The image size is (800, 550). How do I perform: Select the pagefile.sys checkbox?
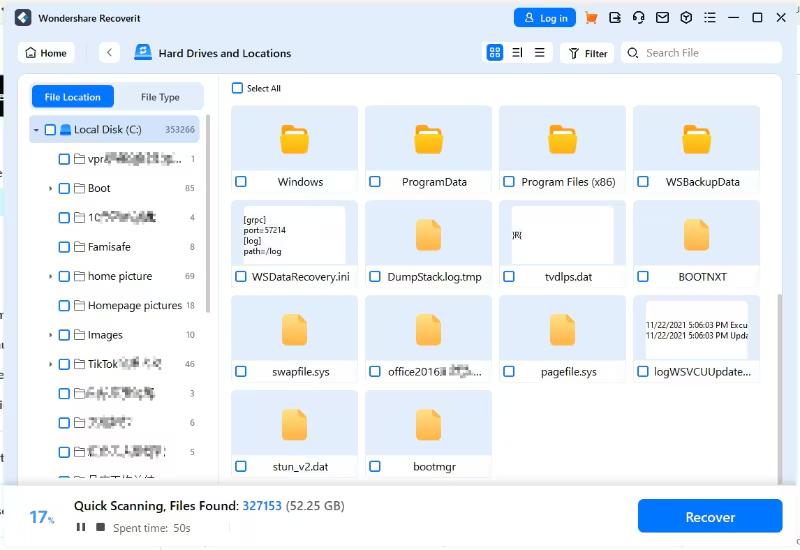pos(509,372)
